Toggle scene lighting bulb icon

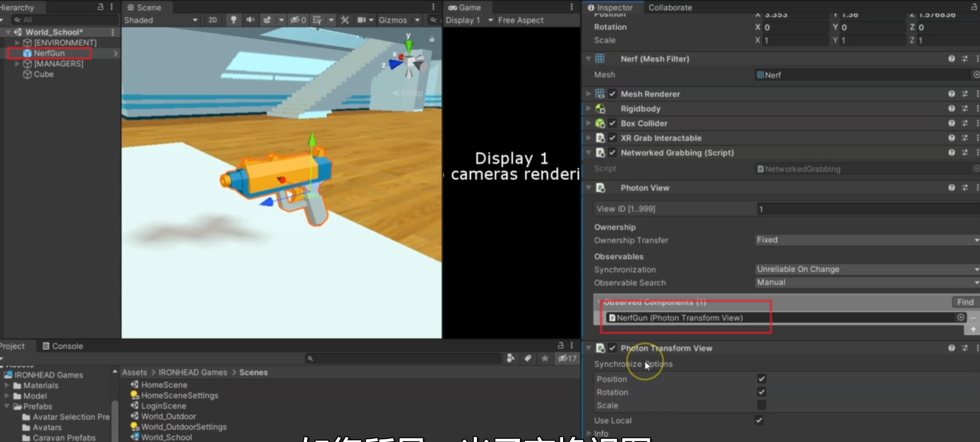pyautogui.click(x=233, y=20)
